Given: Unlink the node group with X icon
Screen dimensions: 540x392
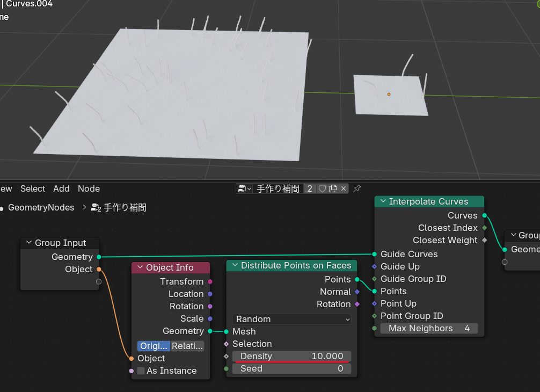Looking at the screenshot, I should click(344, 188).
